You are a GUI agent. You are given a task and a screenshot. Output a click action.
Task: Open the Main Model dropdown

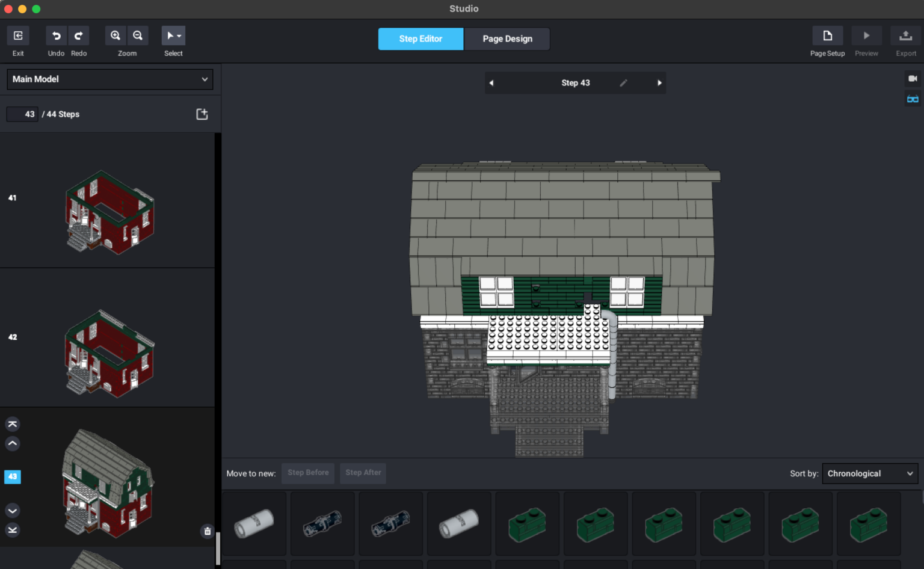click(x=109, y=79)
